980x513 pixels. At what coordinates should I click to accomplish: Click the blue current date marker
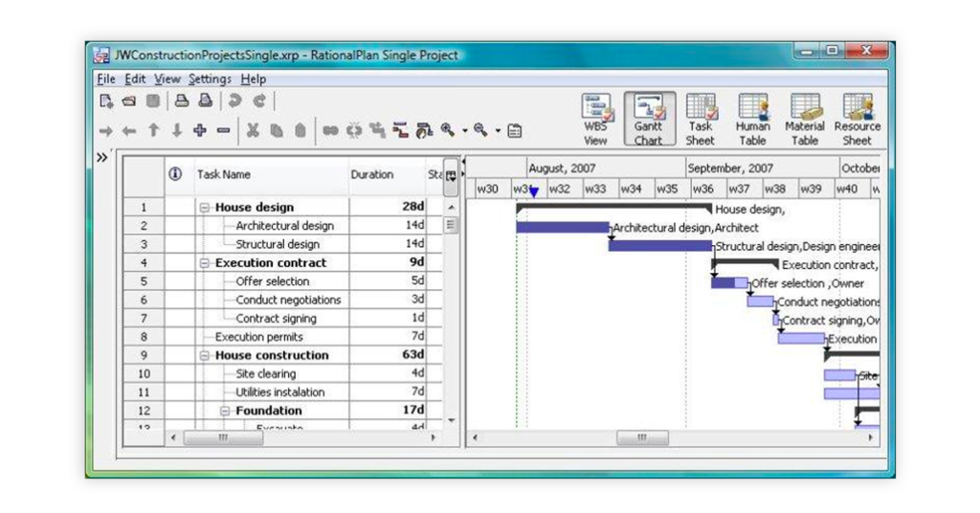coord(534,192)
